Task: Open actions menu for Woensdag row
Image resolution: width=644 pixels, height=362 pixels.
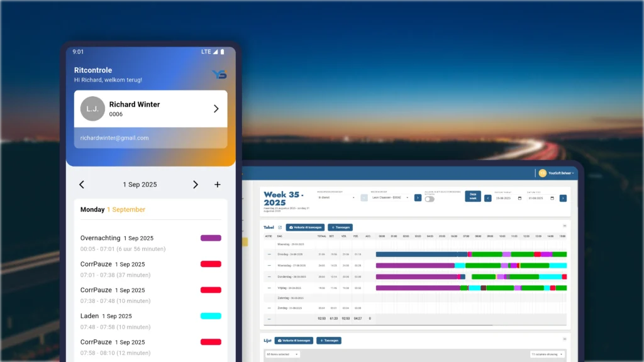Action: point(269,265)
